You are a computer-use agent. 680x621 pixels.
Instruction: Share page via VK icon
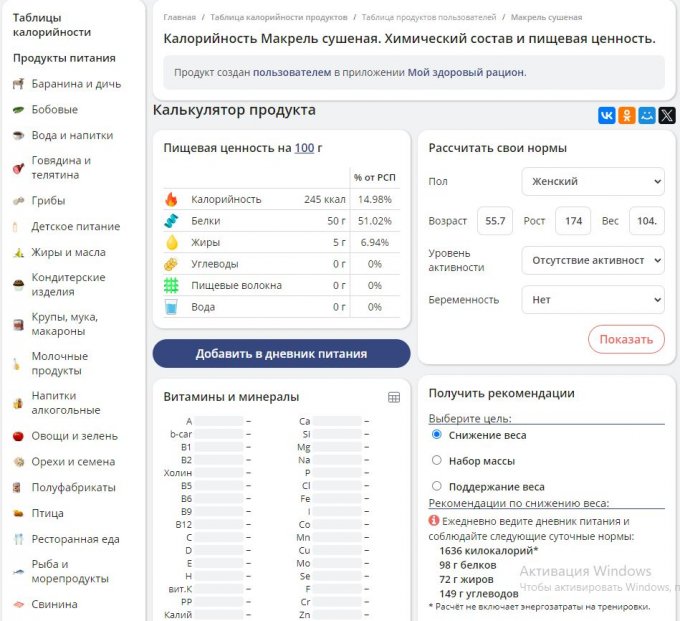pos(607,115)
